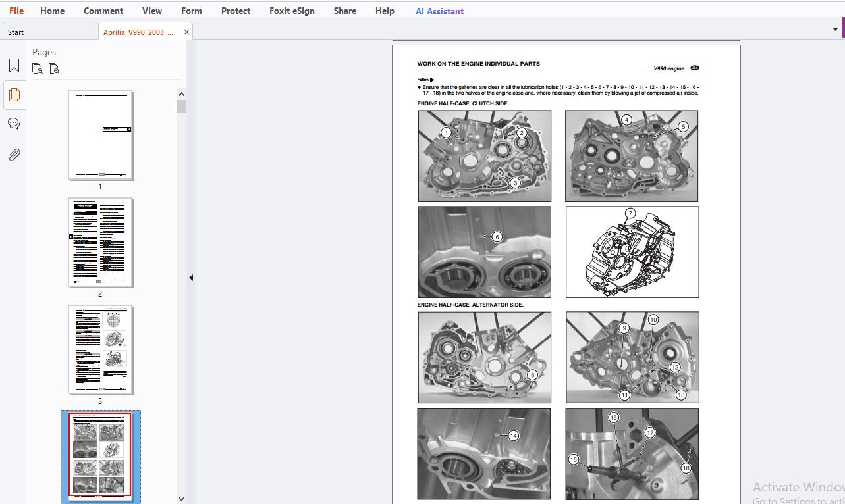This screenshot has width=845, height=504.
Task: Open the Help ribbon tab
Action: (385, 11)
